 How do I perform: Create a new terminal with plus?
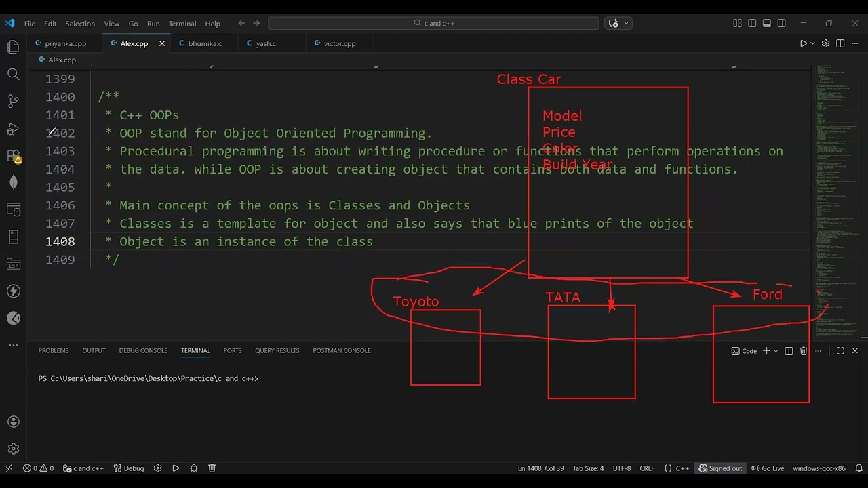766,350
